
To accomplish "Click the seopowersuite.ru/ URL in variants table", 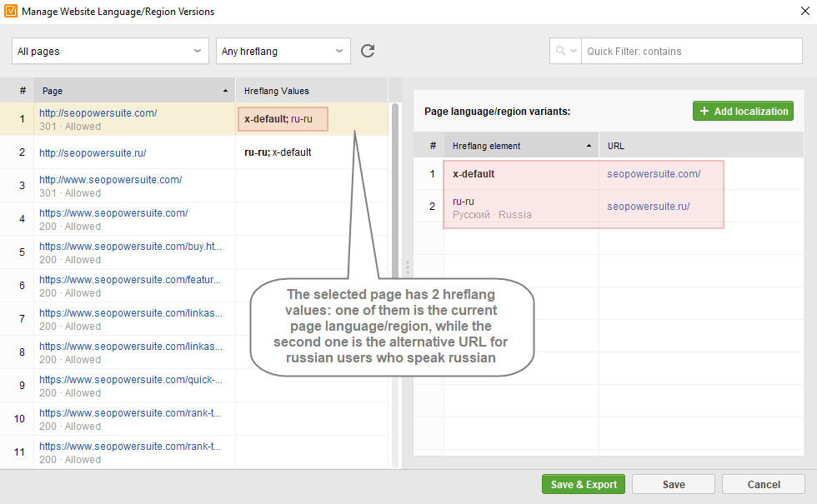I will point(649,207).
